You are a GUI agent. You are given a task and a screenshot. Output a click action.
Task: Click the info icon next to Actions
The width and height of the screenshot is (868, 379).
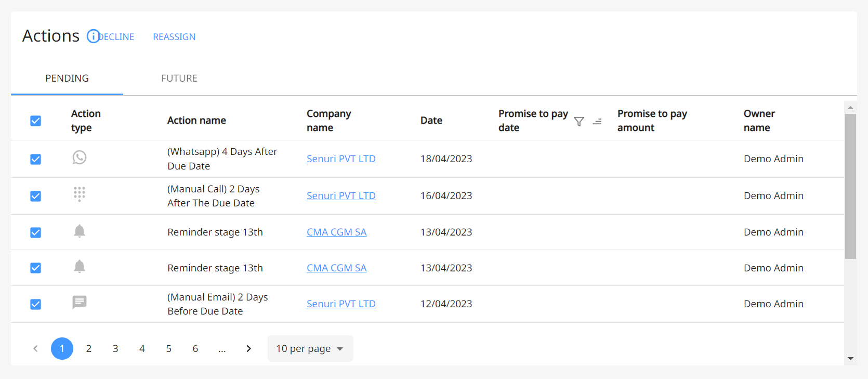pos(93,36)
